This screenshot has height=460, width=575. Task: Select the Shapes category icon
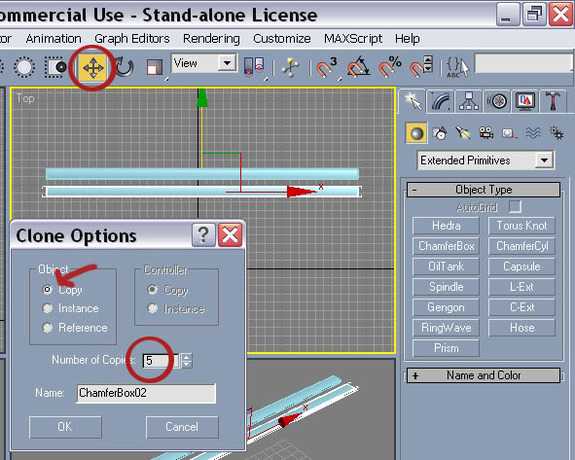(440, 133)
